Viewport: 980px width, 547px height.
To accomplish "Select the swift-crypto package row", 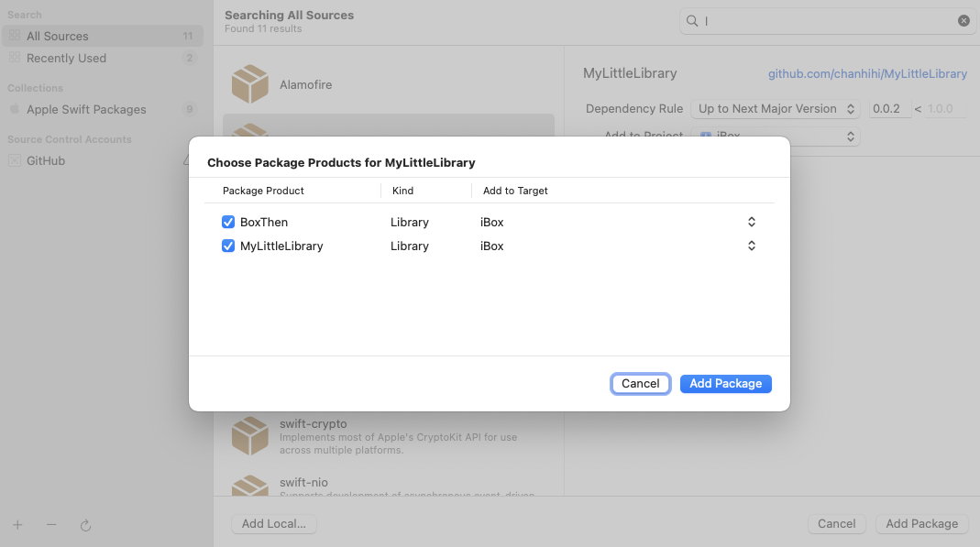I will tap(389, 436).
